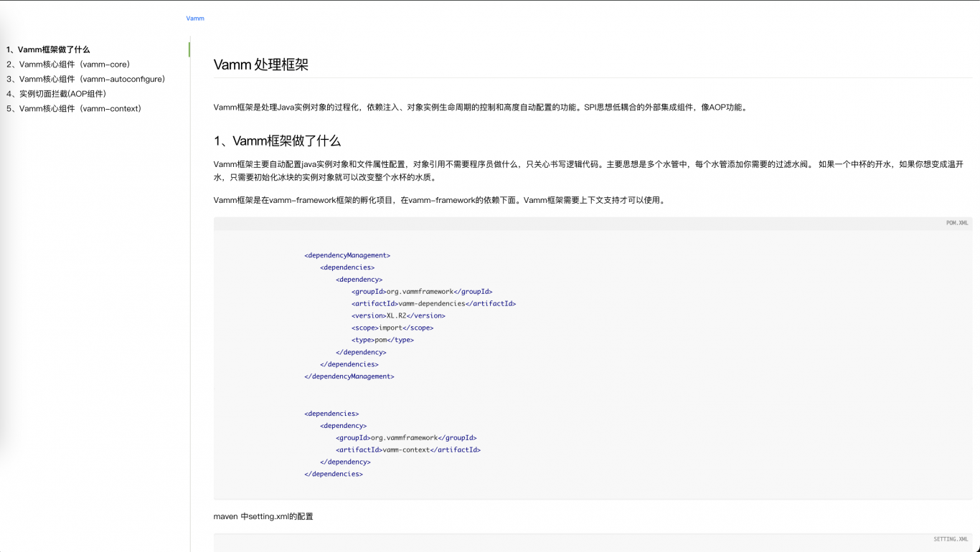Click "maven 中setting.xml的配置" text

(263, 516)
